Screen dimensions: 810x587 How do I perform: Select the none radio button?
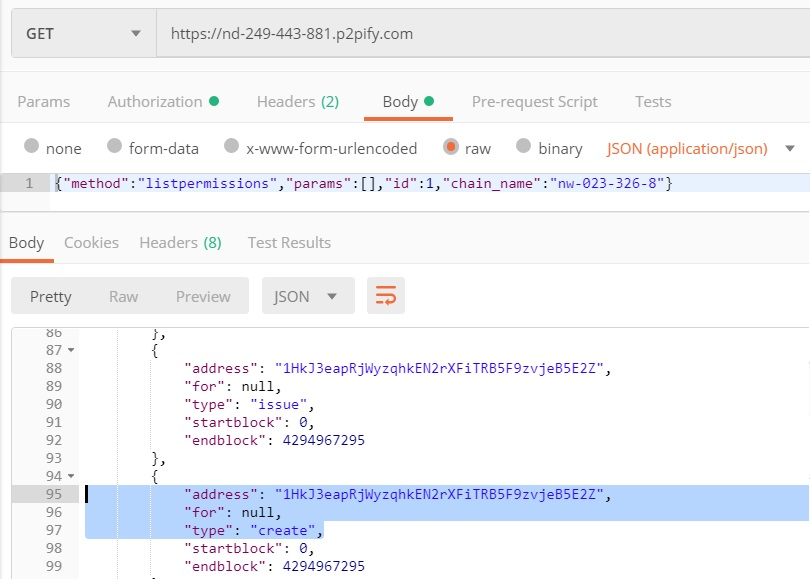pos(32,146)
